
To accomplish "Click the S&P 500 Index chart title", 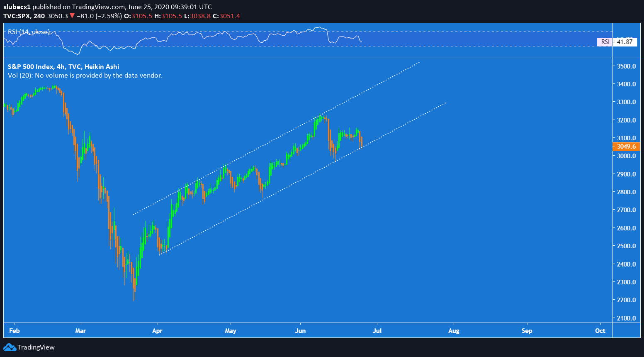I will point(63,66).
